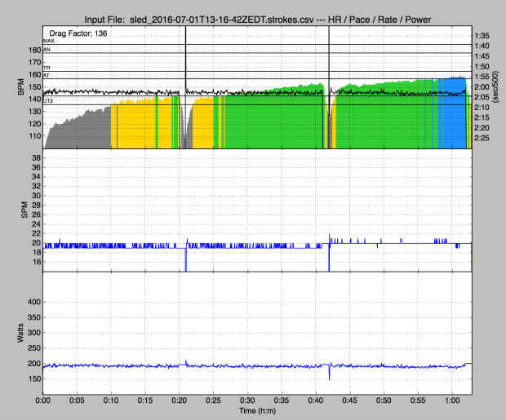Image resolution: width=506 pixels, height=420 pixels.
Task: Click the gray warm-up heart rate area
Action: tap(78, 132)
